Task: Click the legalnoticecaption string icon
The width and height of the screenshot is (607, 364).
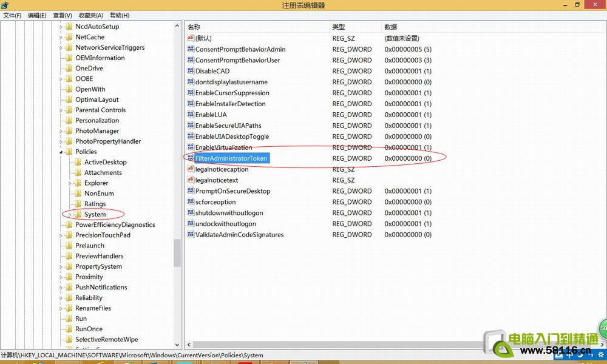Action: pyautogui.click(x=191, y=169)
